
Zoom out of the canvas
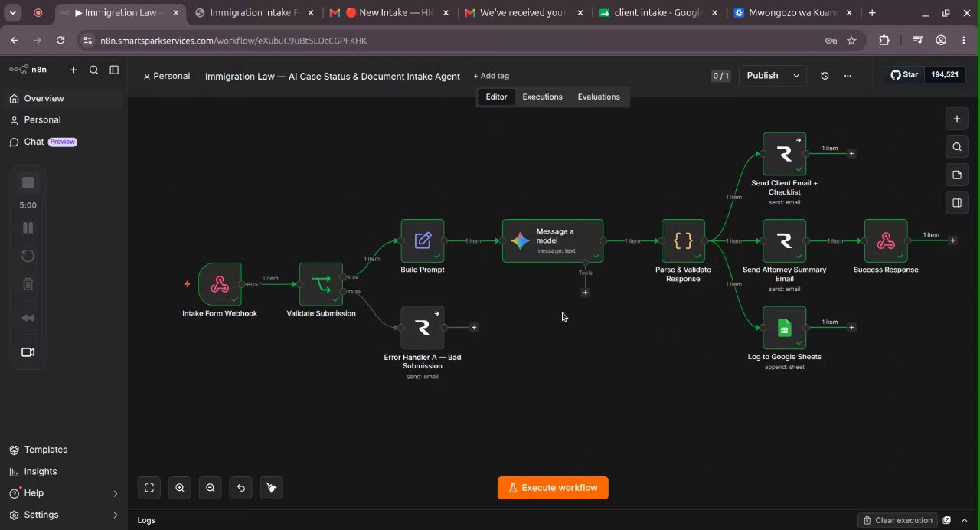coord(211,488)
